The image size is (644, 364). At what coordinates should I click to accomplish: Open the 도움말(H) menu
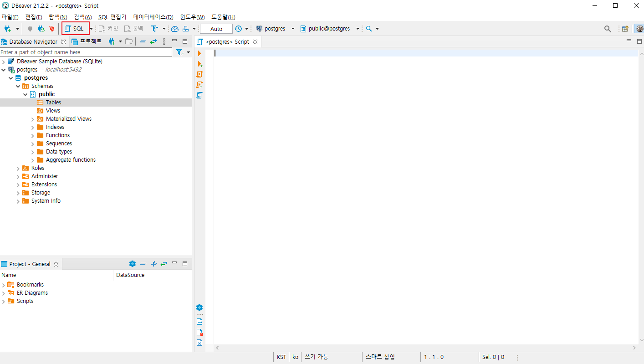(x=223, y=17)
